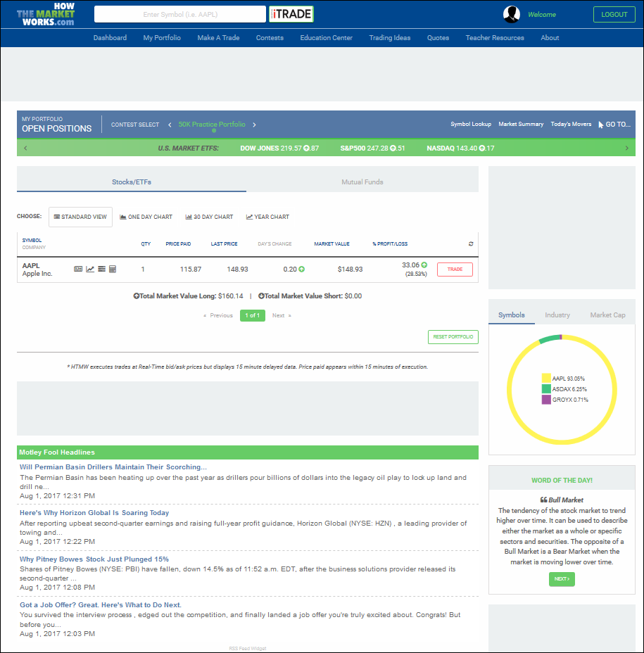
Task: Click the RESET PORTFOLIO button
Action: point(453,337)
